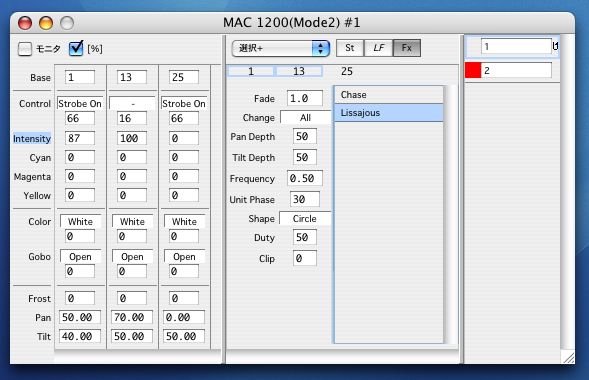Click Base field with value 25
Image resolution: width=589 pixels, height=380 pixels.
tap(184, 77)
